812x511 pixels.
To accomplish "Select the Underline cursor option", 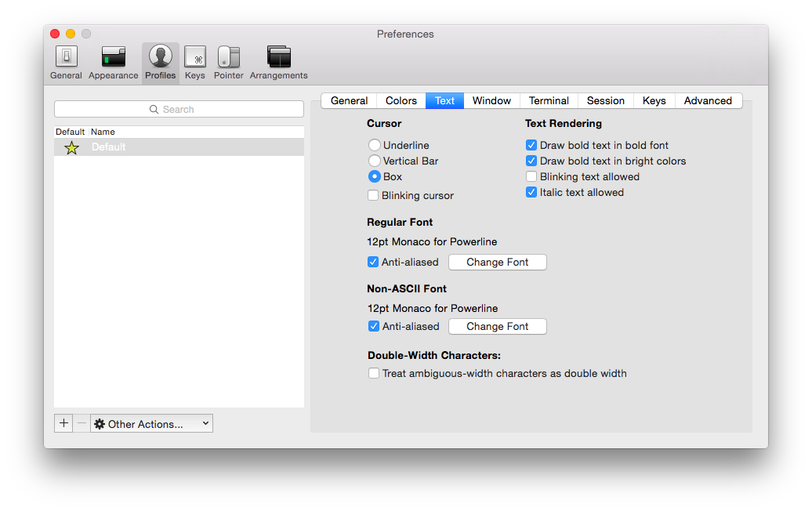I will click(375, 146).
